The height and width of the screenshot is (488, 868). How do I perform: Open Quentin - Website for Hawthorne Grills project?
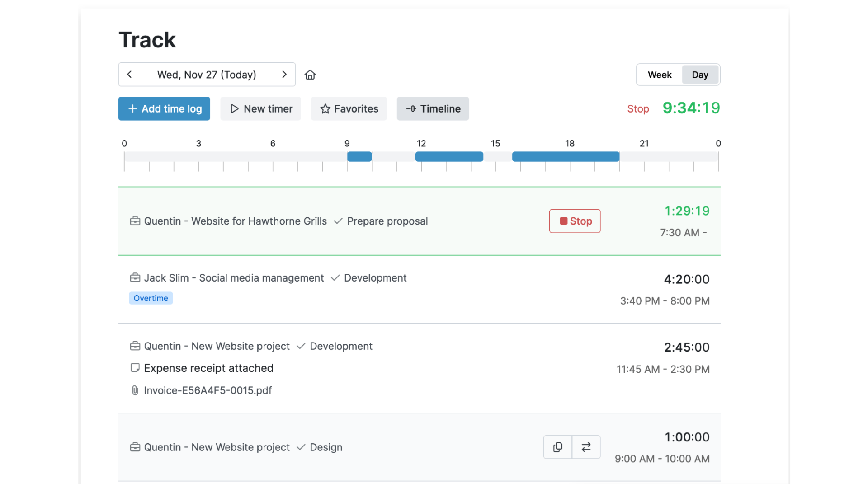tap(235, 221)
